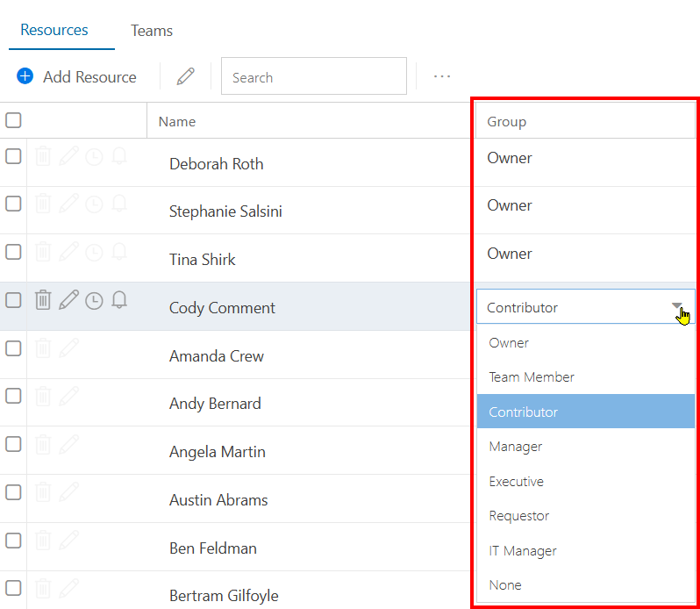
Task: Switch to the Resources tab
Action: [54, 30]
